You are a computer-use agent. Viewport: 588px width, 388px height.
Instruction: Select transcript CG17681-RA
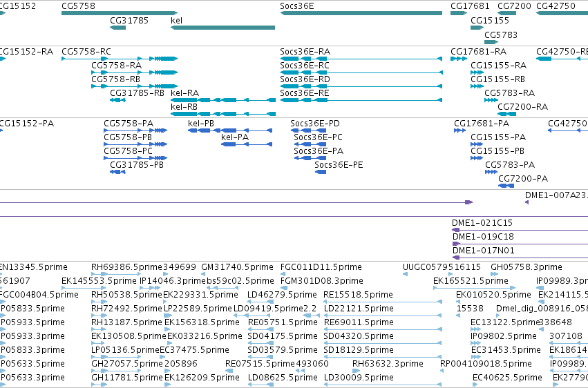click(459, 59)
